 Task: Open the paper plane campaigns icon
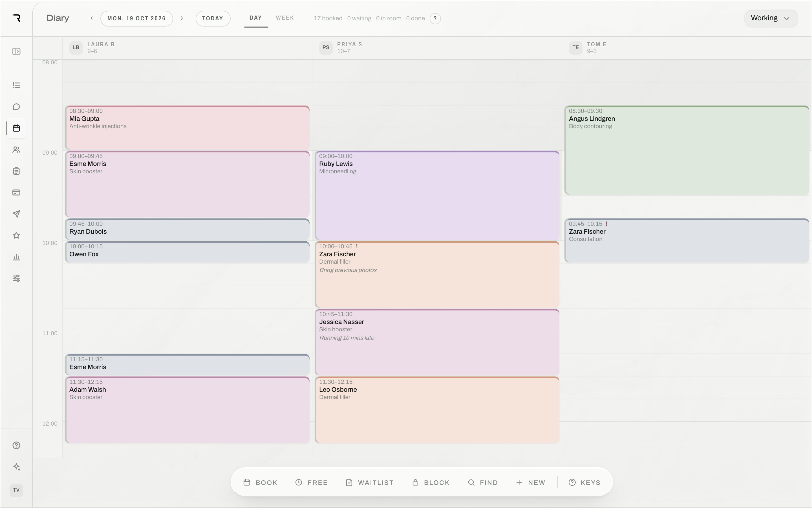click(x=16, y=214)
